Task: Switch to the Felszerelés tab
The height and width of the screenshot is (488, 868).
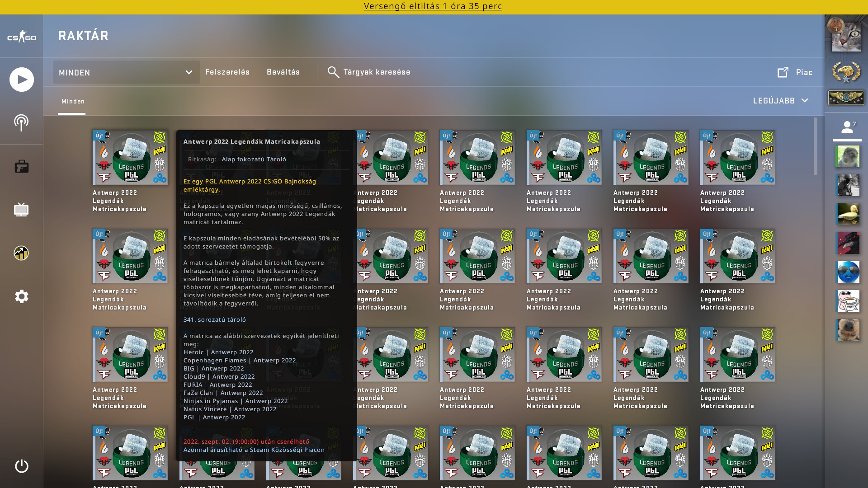Action: click(227, 72)
